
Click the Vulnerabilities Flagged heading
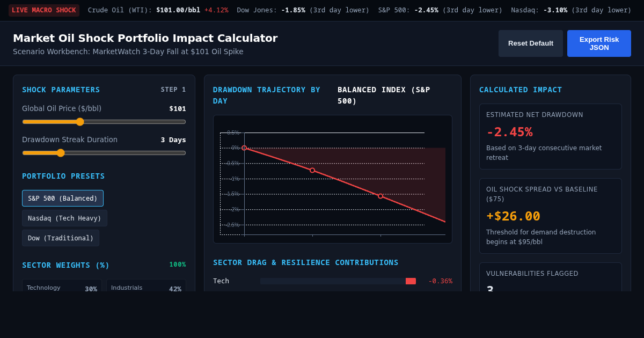[532, 274]
